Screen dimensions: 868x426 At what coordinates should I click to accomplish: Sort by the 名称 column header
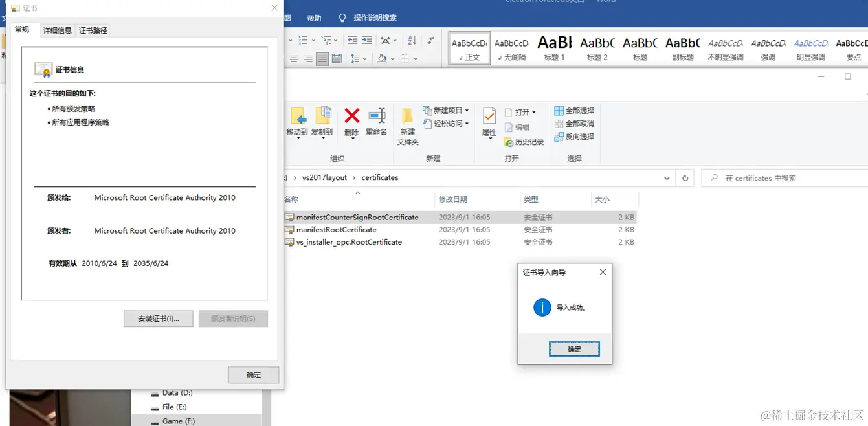coord(358,199)
